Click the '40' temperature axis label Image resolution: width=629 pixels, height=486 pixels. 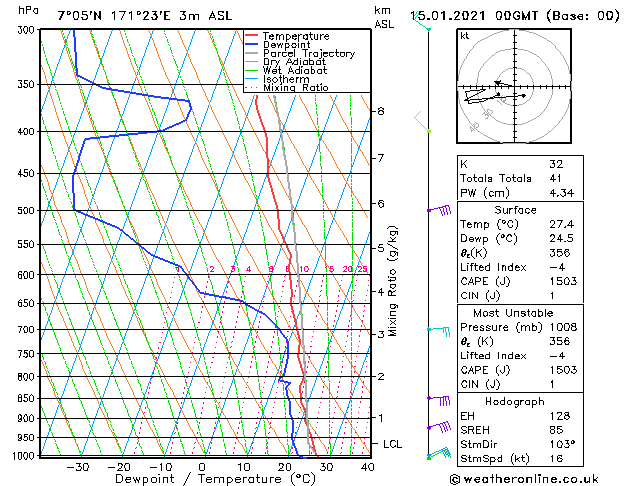coord(367,467)
